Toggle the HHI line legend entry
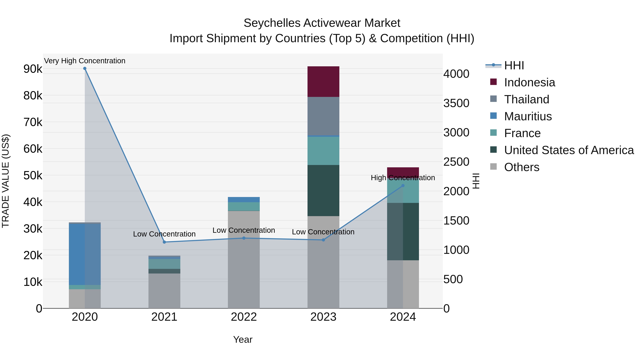644x362 pixels. pos(505,65)
